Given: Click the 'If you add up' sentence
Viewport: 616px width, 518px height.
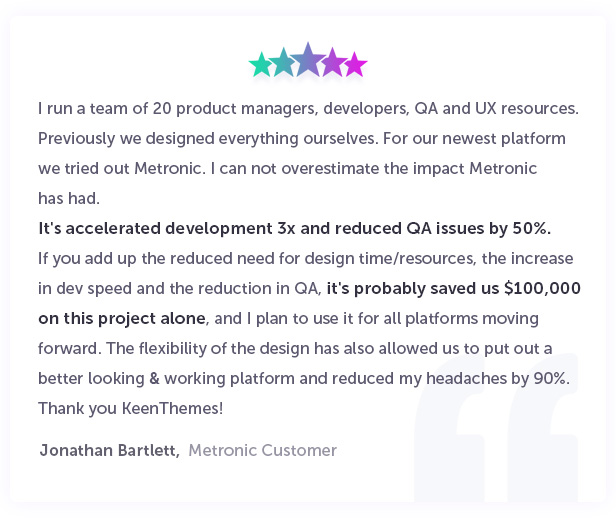Looking at the screenshot, I should tap(306, 258).
